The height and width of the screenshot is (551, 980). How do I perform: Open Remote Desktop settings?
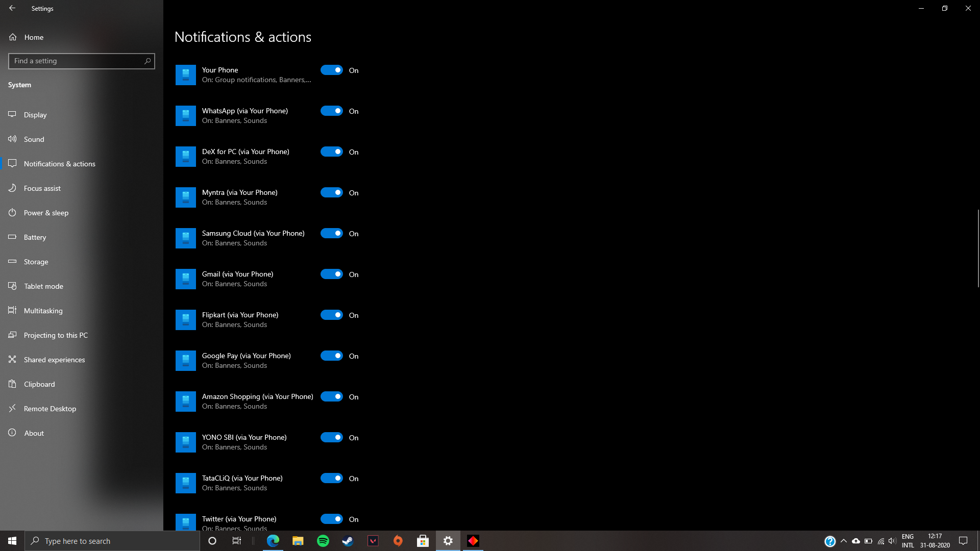coord(82,409)
